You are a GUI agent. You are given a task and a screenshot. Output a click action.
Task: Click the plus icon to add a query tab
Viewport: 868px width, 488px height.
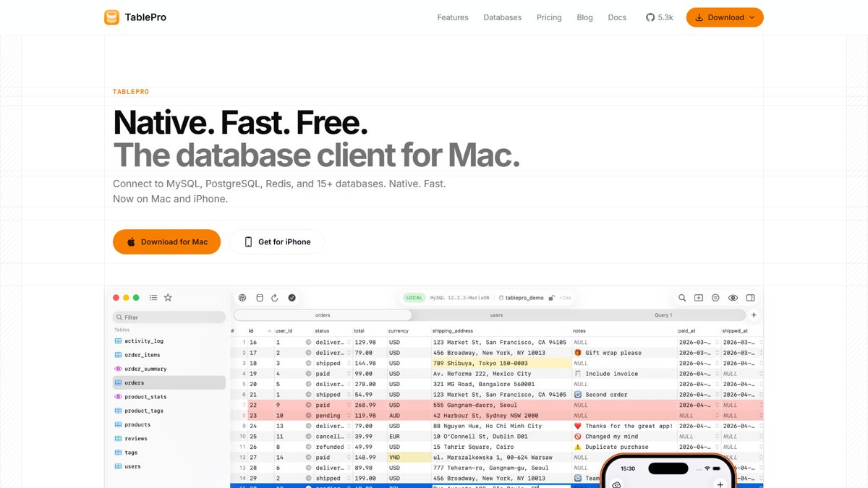tap(754, 315)
